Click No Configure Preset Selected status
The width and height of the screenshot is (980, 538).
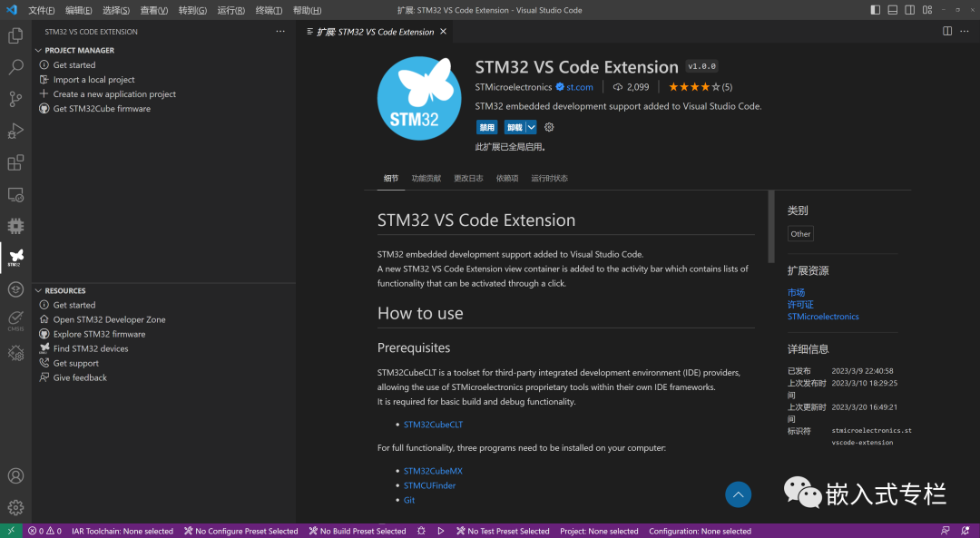[x=240, y=531]
